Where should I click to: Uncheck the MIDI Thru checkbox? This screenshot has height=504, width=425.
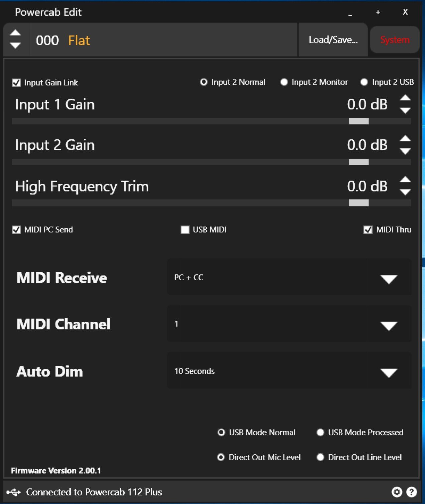(x=368, y=230)
